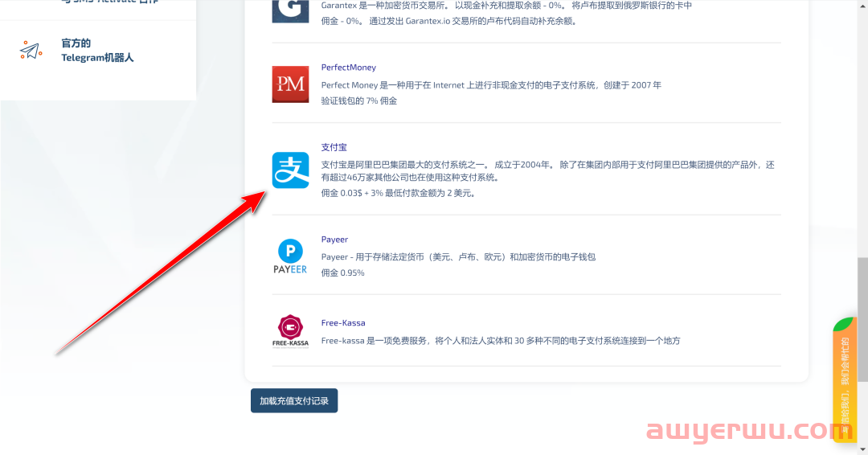Viewport: 868px width, 455px height.
Task: Open the Telegram paper plane icon
Action: pyautogui.click(x=31, y=51)
